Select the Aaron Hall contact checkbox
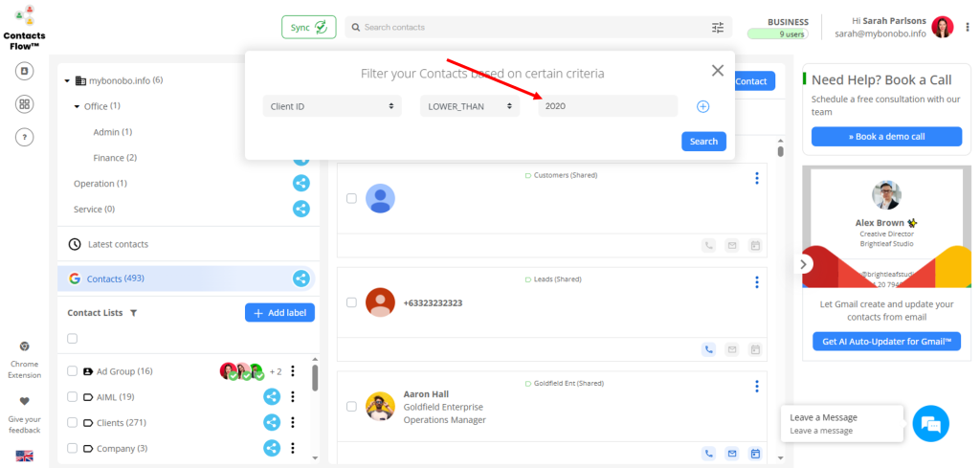This screenshot has width=980, height=468. [351, 407]
